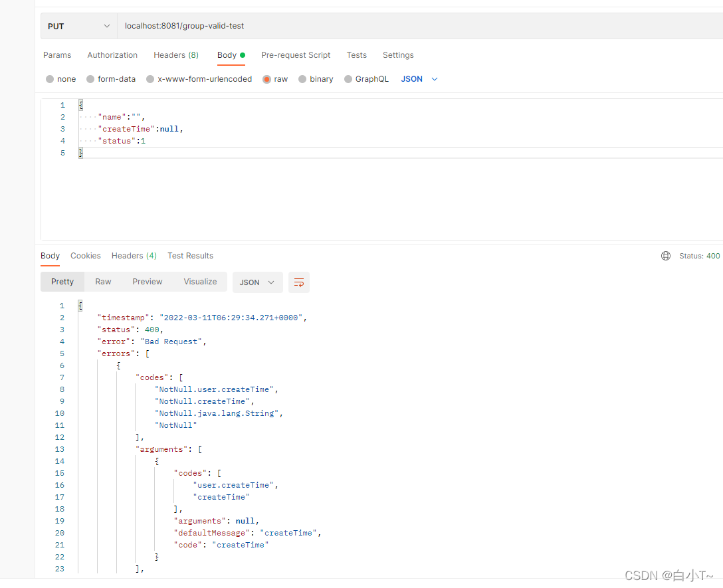Viewport: 723px width, 588px height.
Task: Open the Test Results tab
Action: (191, 256)
